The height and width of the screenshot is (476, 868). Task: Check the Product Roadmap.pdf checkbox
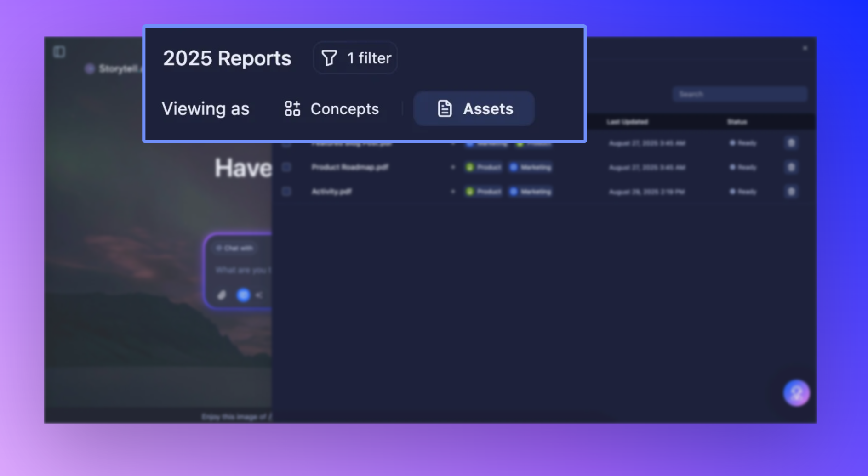pyautogui.click(x=286, y=167)
